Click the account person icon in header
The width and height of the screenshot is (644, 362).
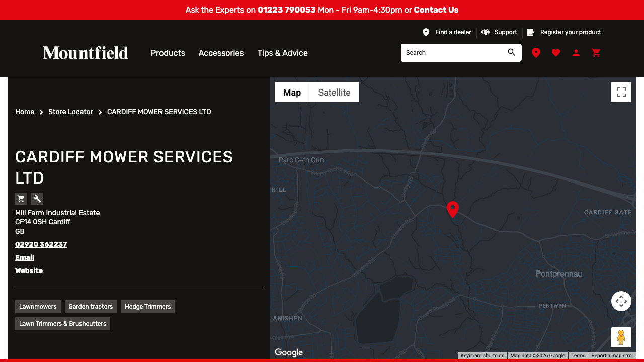576,53
